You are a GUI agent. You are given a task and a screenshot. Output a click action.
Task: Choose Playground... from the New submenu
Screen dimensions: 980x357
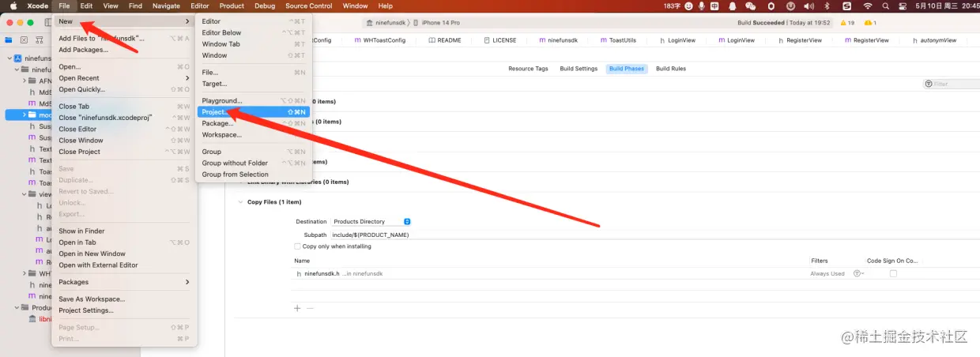click(x=254, y=100)
